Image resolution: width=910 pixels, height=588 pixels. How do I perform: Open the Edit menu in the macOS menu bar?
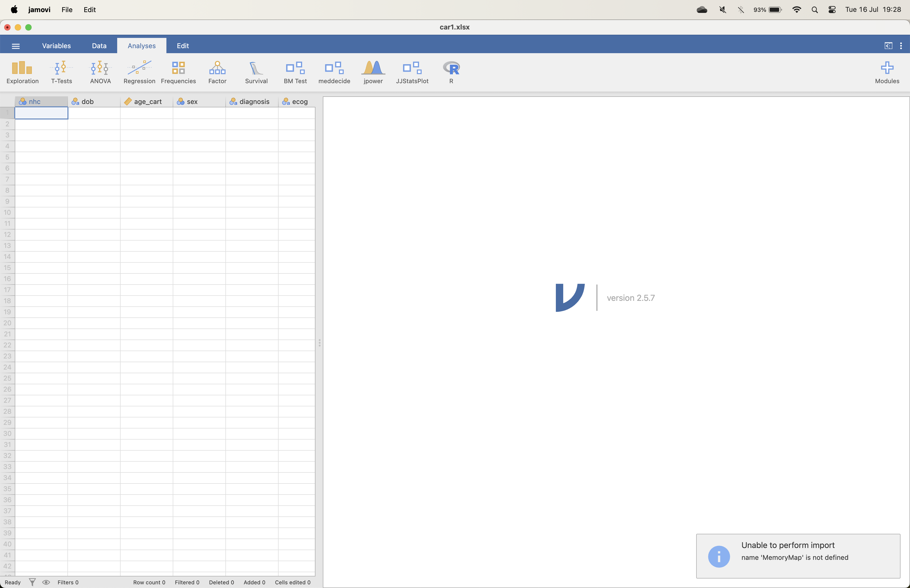pos(90,9)
